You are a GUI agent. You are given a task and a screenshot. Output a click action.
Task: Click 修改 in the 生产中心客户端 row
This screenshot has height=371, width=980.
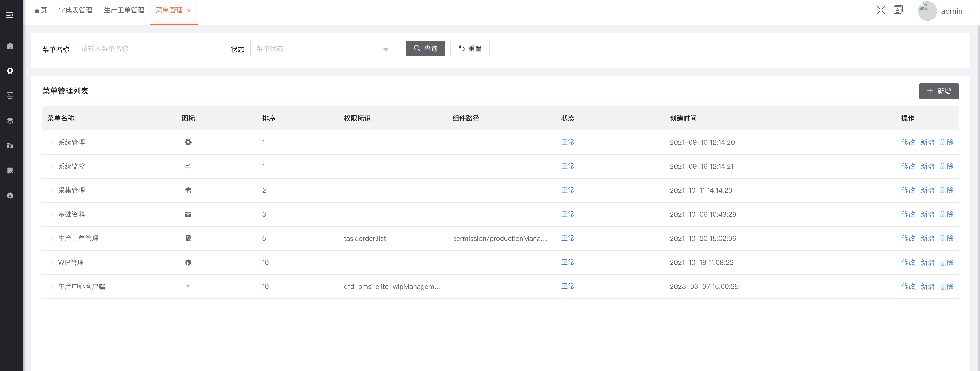908,287
